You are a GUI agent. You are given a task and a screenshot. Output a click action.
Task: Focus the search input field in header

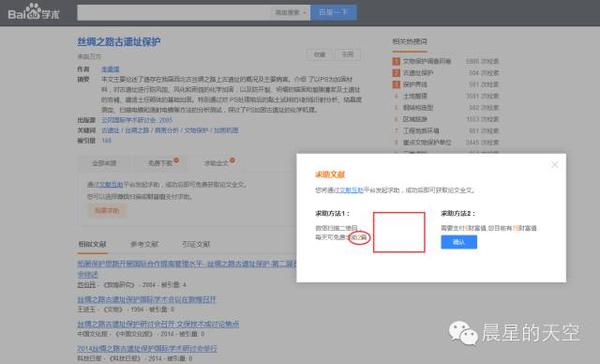pyautogui.click(x=174, y=13)
